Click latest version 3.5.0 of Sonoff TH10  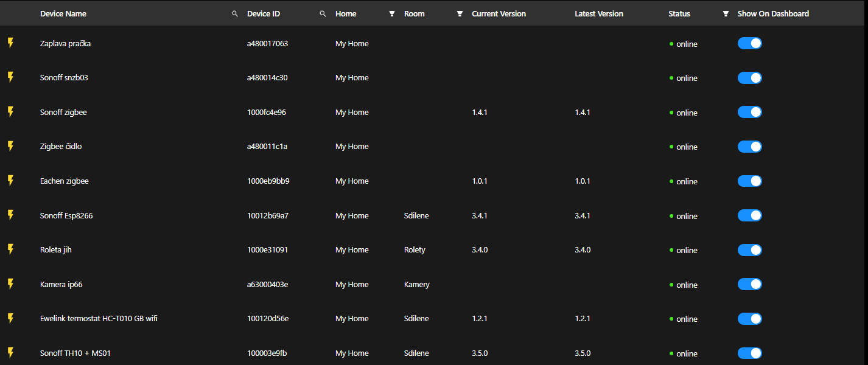coord(583,353)
